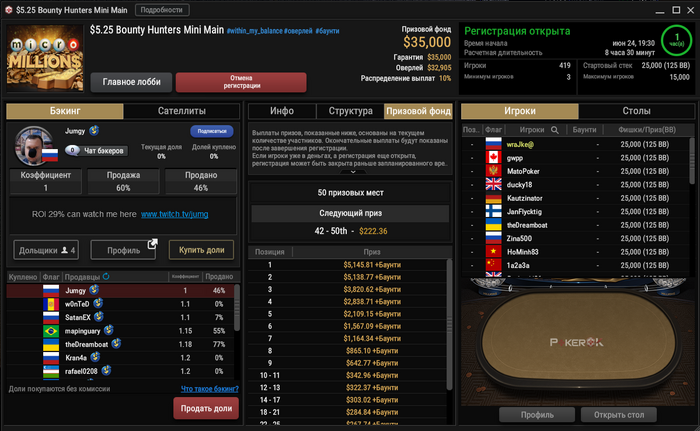Open the twitch.tv/jumg link

point(175,214)
